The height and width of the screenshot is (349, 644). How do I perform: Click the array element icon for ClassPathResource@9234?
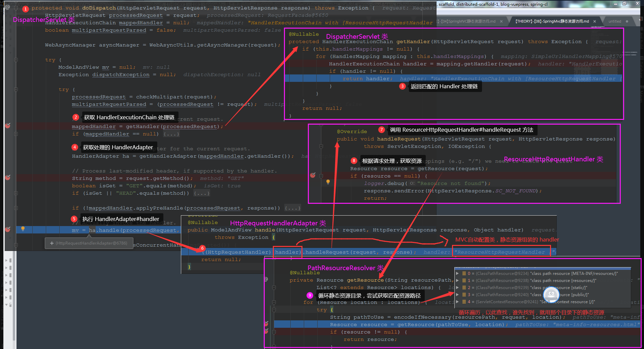(464, 274)
